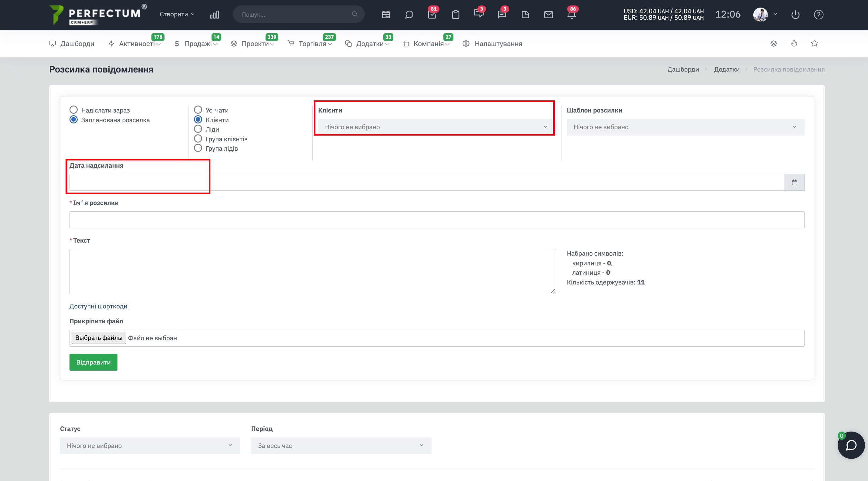This screenshot has height=481, width=868.
Task: Select the 'Ліди' radio option
Action: tap(198, 129)
